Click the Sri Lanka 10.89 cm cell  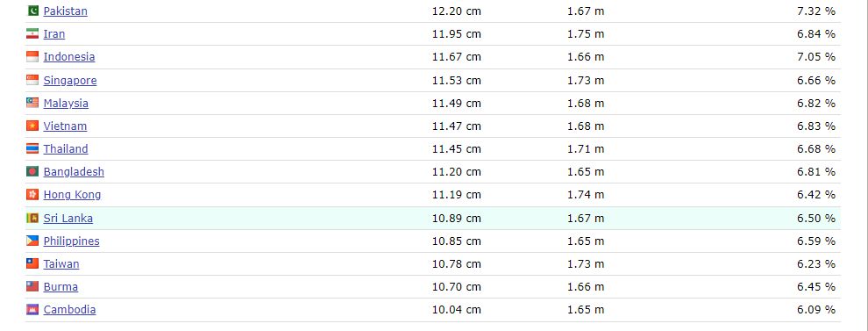point(456,218)
